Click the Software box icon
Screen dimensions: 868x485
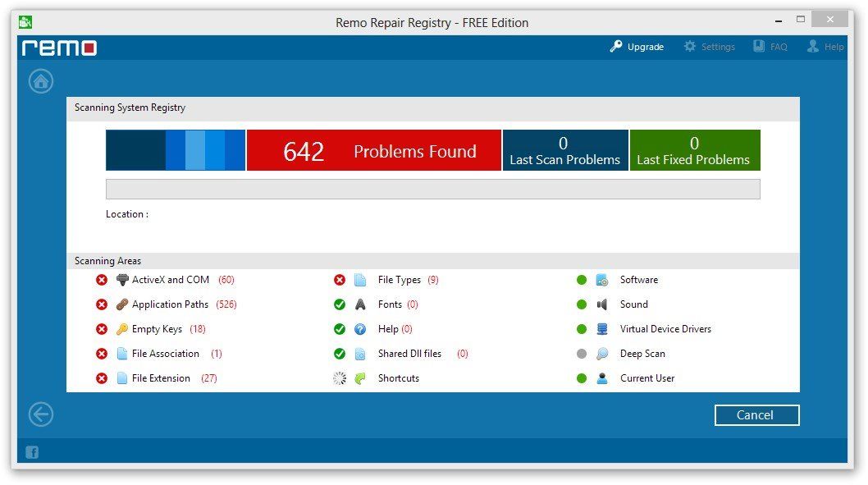tap(602, 280)
